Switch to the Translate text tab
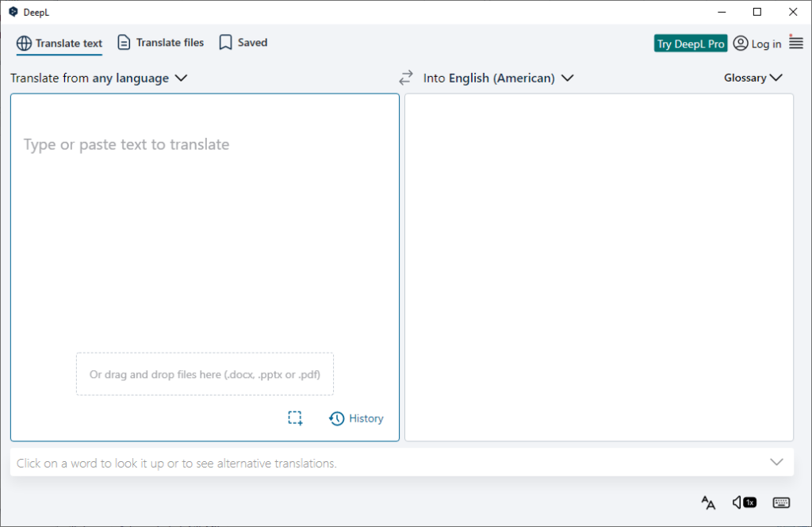This screenshot has height=527, width=812. click(59, 43)
